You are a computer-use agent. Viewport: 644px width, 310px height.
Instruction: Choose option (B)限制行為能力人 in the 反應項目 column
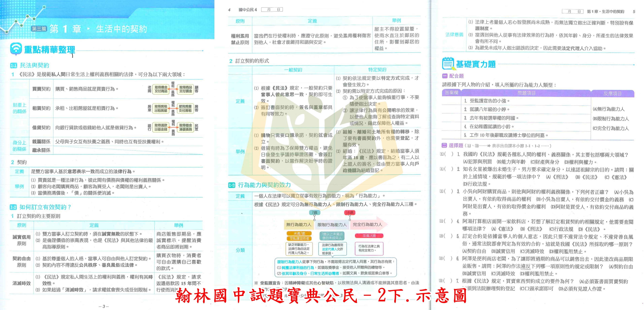coord(611,119)
